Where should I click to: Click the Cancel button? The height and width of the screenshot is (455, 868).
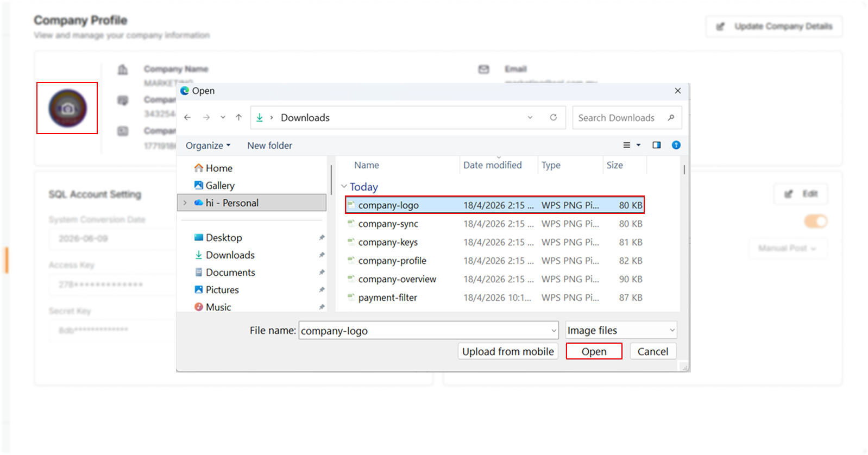[653, 351]
